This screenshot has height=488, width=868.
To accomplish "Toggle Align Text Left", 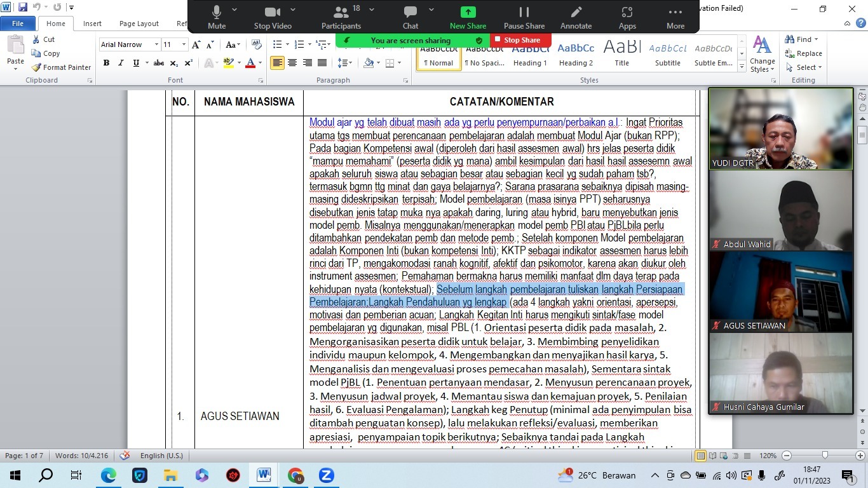I will click(277, 63).
